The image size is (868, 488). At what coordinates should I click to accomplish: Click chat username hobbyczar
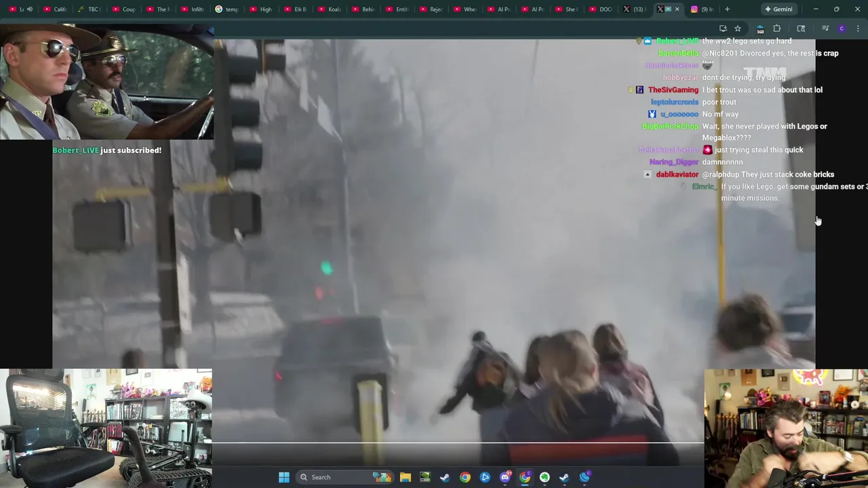point(680,77)
